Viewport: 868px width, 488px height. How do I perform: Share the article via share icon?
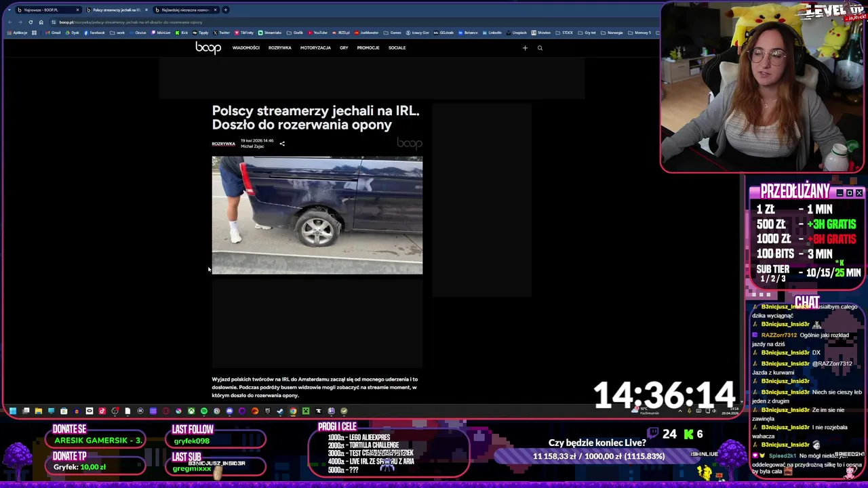282,144
